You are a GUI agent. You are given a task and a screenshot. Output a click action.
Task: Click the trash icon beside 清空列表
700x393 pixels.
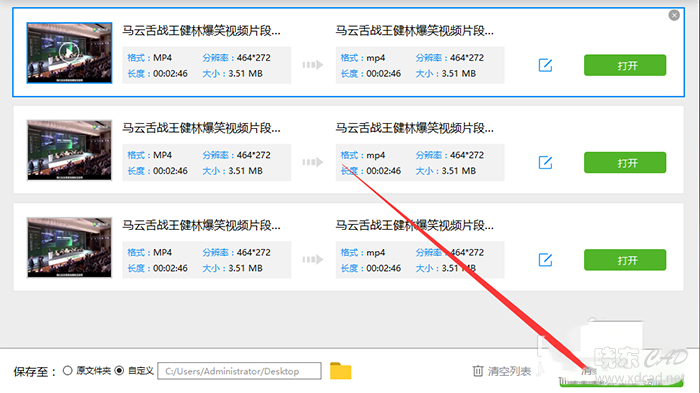[478, 371]
